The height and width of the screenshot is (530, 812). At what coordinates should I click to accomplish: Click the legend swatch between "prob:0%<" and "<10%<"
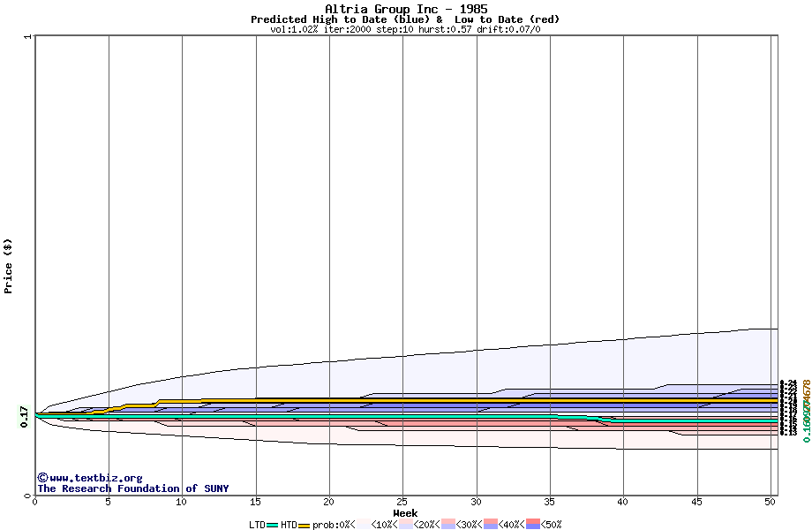tap(364, 525)
